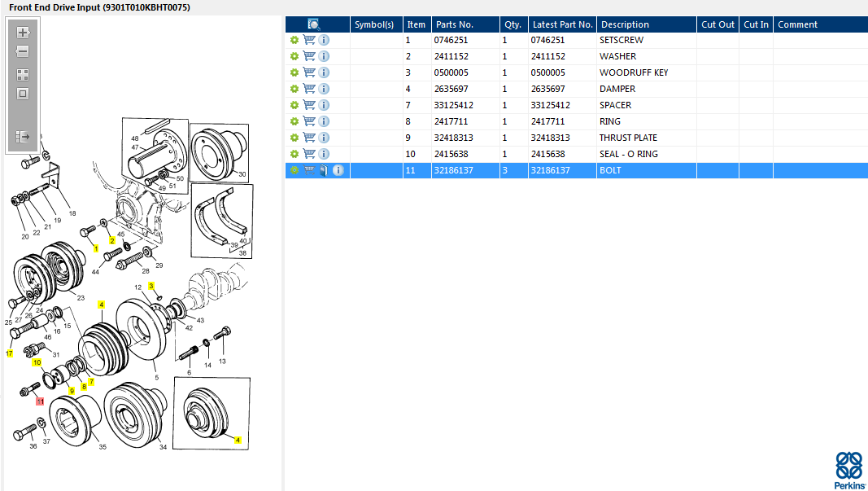Click the green gear icon for WOODRUFF KEY
The width and height of the screenshot is (868, 491).
pos(294,72)
